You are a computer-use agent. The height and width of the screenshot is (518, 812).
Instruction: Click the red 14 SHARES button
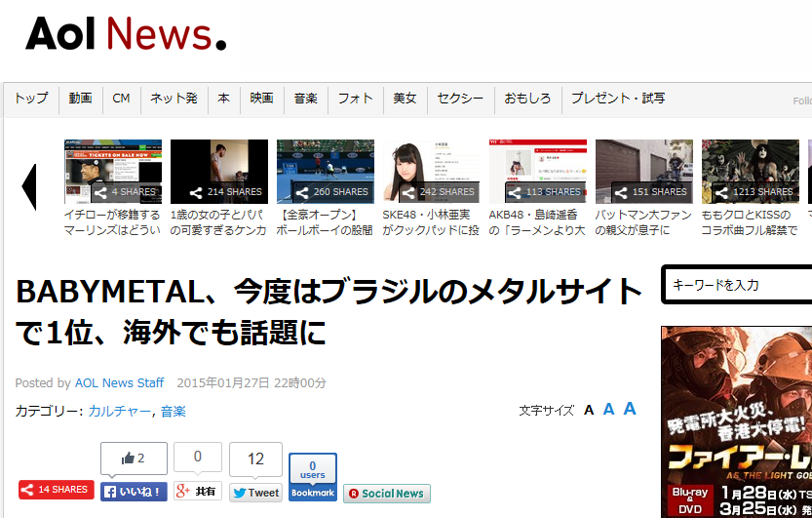click(x=57, y=490)
